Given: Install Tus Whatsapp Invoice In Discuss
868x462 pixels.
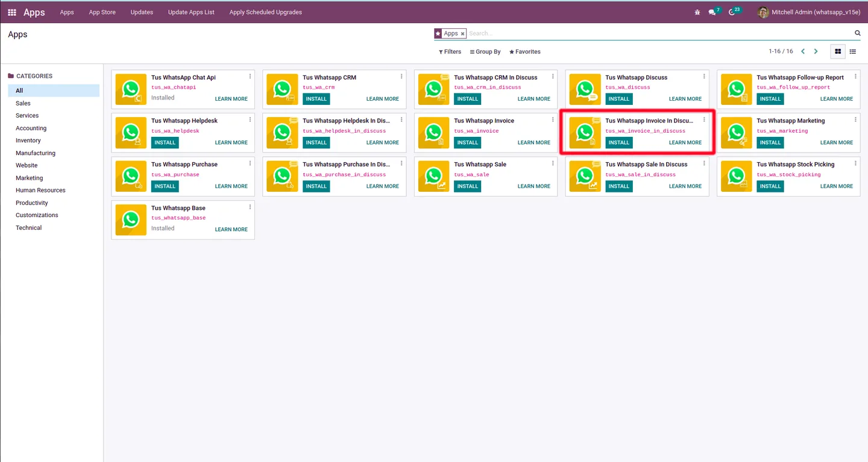Looking at the screenshot, I should click(619, 142).
